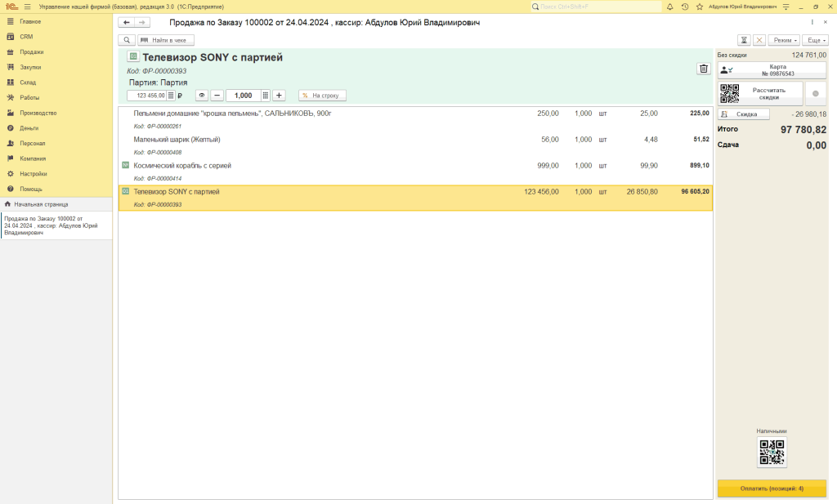Click the favorites star icon
Screen dimensions: 837x504
(x=698, y=7)
